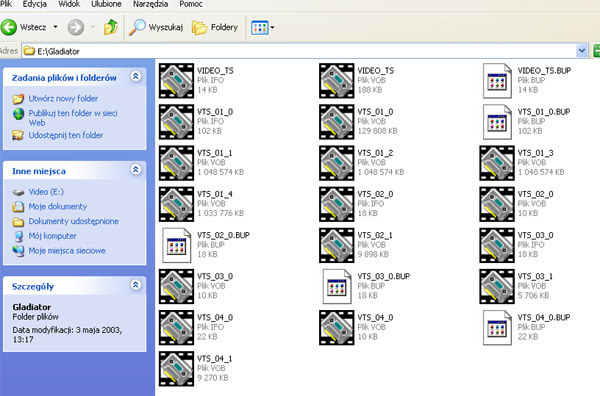This screenshot has height=396, width=600.
Task: Click the file name text VTS_04_1
Action: 214,359
